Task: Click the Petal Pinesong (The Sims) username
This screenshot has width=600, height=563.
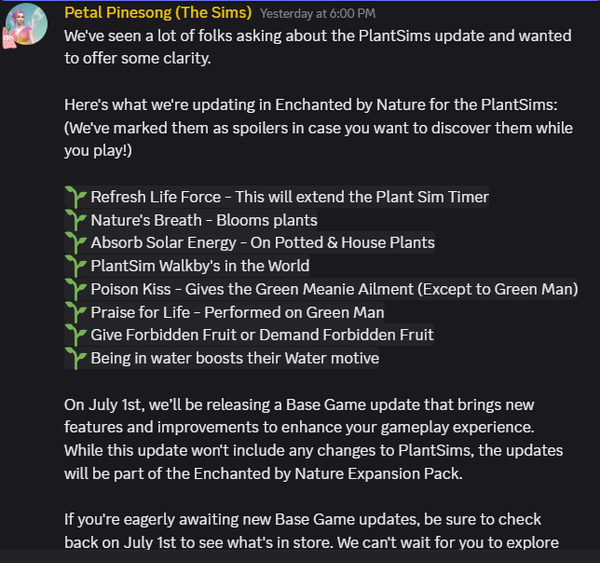Action: click(158, 13)
